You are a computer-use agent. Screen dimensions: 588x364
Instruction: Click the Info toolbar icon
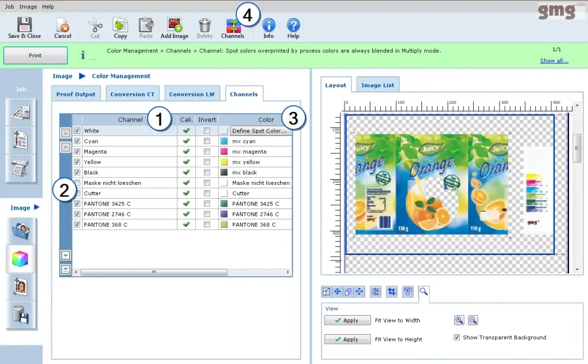tap(269, 25)
